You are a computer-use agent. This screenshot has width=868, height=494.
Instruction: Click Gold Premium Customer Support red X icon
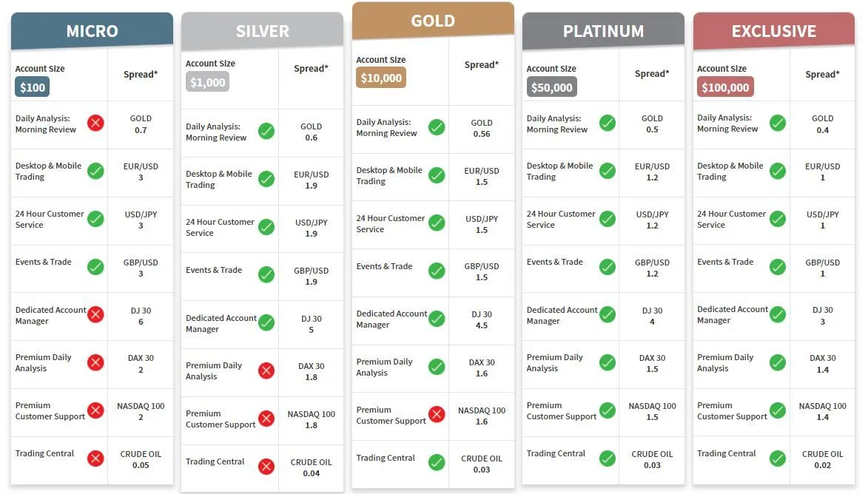[437, 414]
